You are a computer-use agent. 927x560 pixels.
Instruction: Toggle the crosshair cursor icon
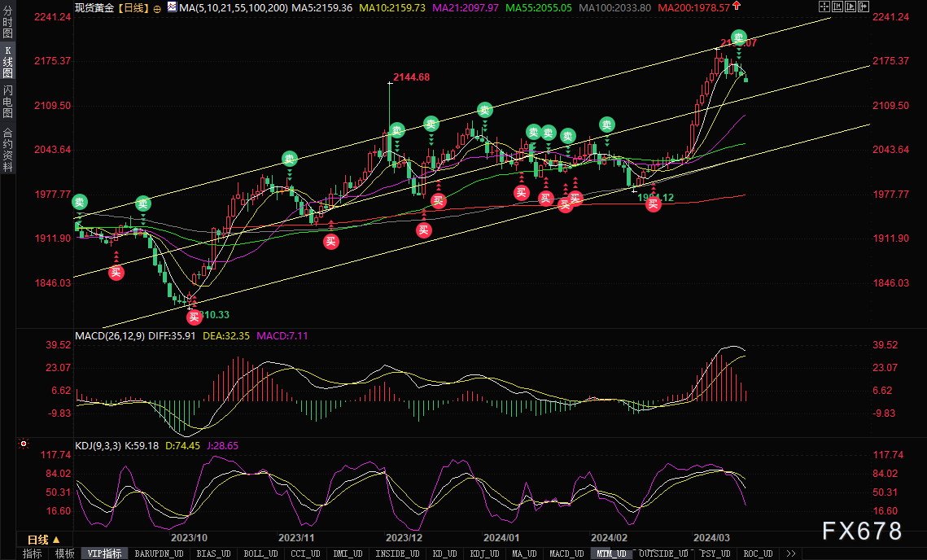click(824, 7)
